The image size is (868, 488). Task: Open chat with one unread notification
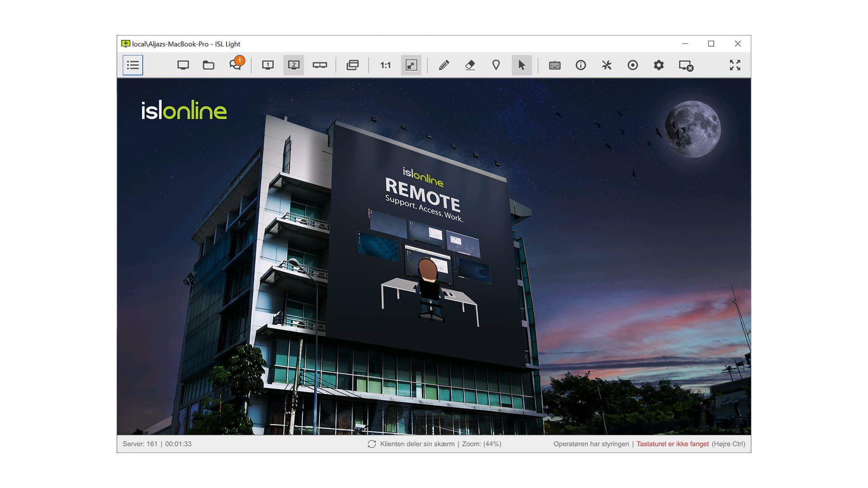236,64
